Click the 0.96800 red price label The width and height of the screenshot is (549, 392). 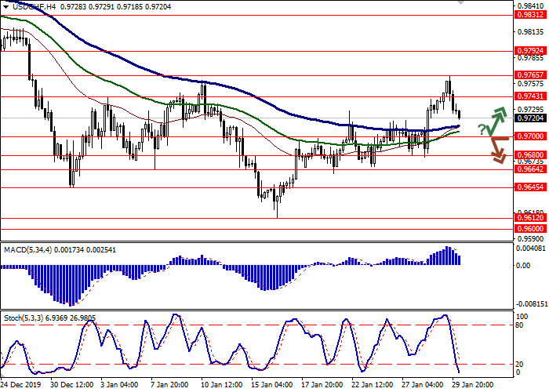pos(528,155)
